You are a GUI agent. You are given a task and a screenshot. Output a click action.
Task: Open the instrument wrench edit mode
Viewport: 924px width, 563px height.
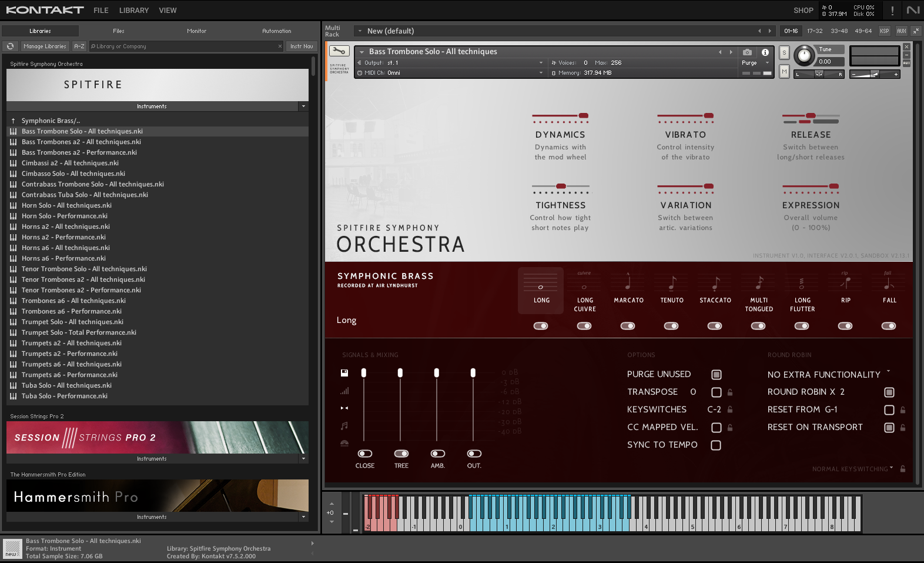point(339,52)
